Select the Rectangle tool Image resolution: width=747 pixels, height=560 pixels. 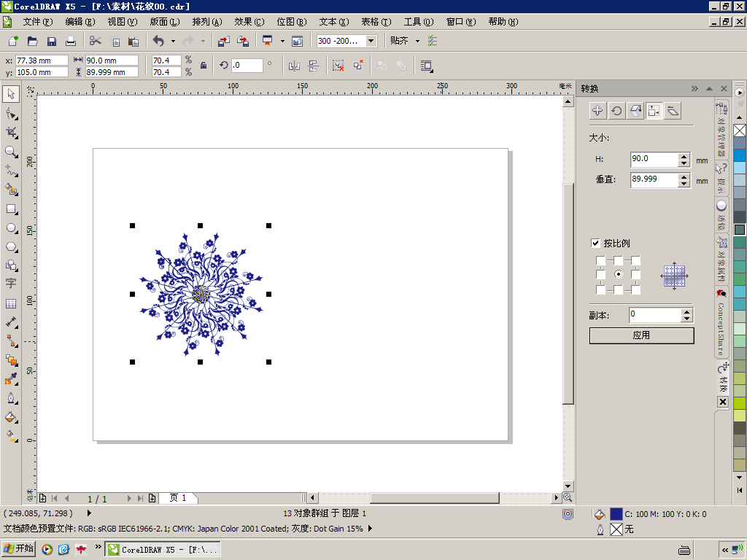tap(11, 209)
